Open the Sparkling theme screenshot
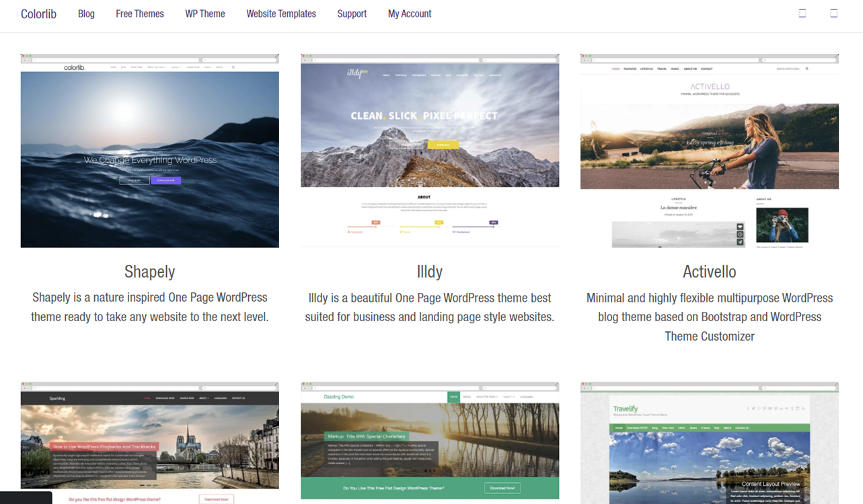This screenshot has height=504, width=863. (x=150, y=443)
